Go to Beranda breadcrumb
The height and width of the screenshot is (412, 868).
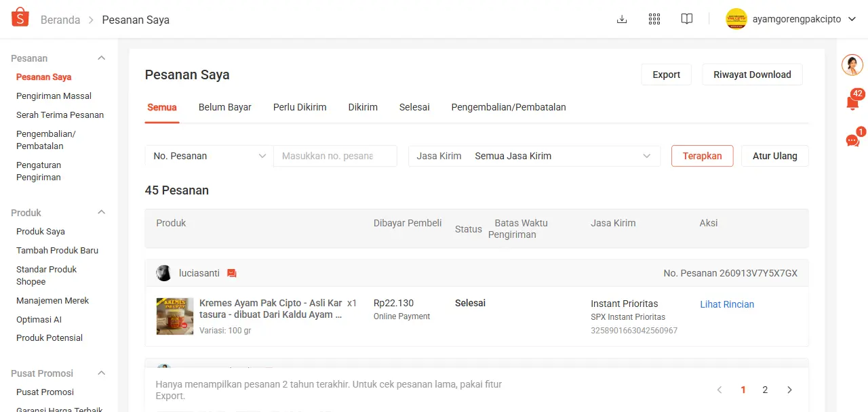click(60, 20)
